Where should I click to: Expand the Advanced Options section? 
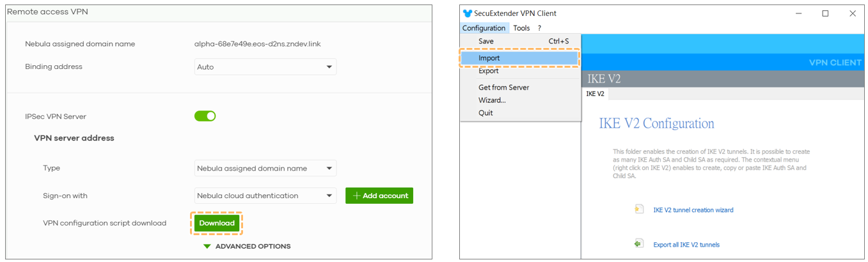click(247, 246)
